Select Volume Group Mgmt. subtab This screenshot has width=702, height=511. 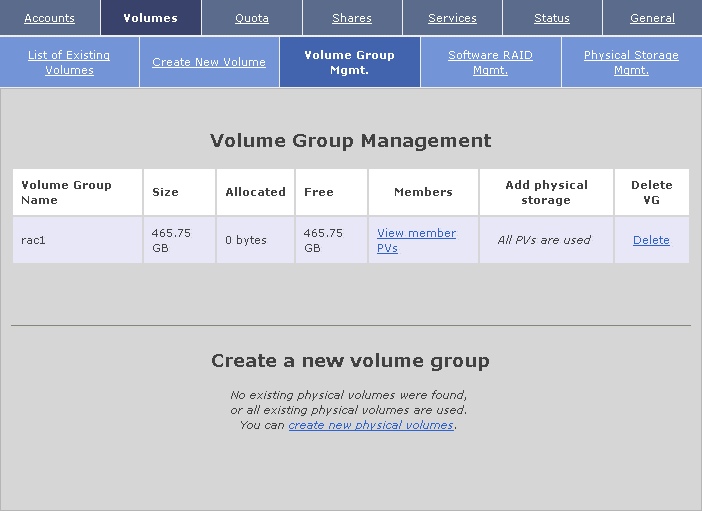click(x=349, y=62)
